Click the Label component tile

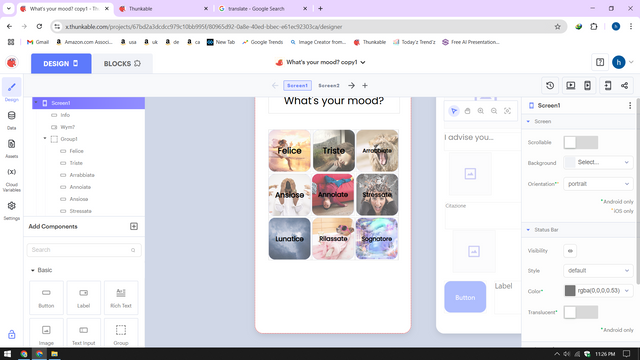tap(83, 298)
